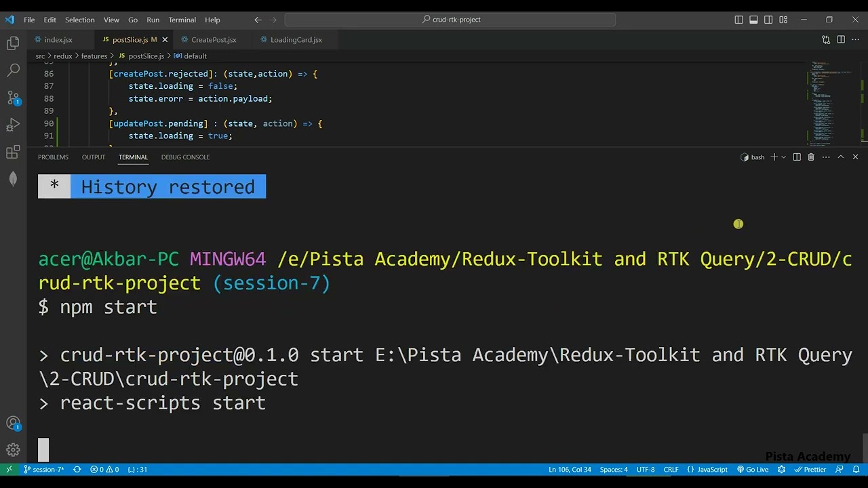The height and width of the screenshot is (488, 868).
Task: Open the Terminal menu
Action: 182,20
